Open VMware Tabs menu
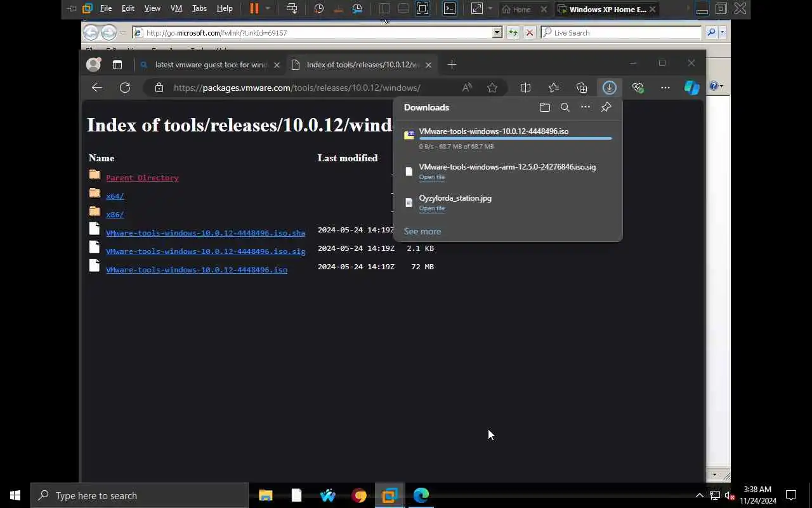 tap(199, 9)
